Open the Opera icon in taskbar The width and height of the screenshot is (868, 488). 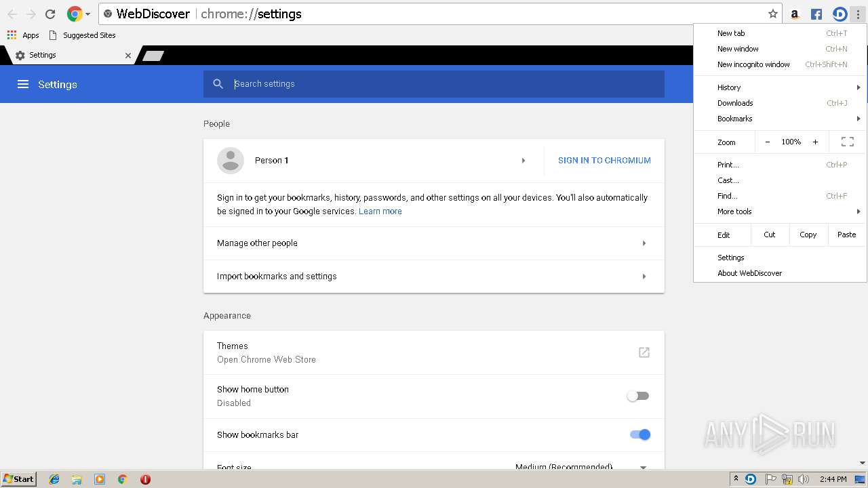point(145,479)
